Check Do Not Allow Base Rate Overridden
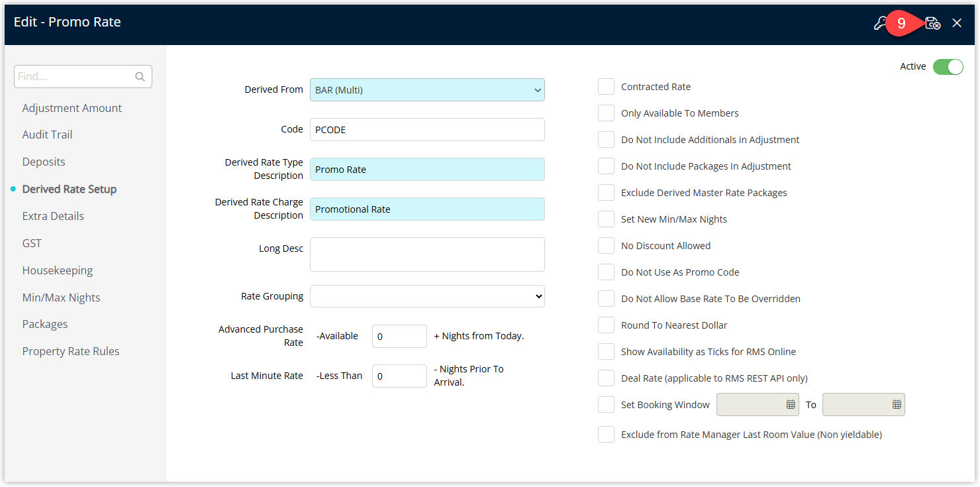 point(606,299)
